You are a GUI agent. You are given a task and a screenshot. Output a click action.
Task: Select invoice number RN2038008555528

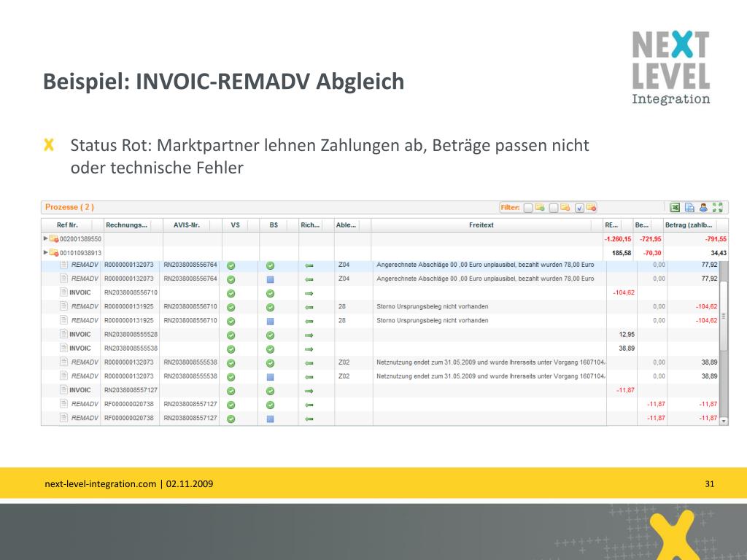(131, 334)
